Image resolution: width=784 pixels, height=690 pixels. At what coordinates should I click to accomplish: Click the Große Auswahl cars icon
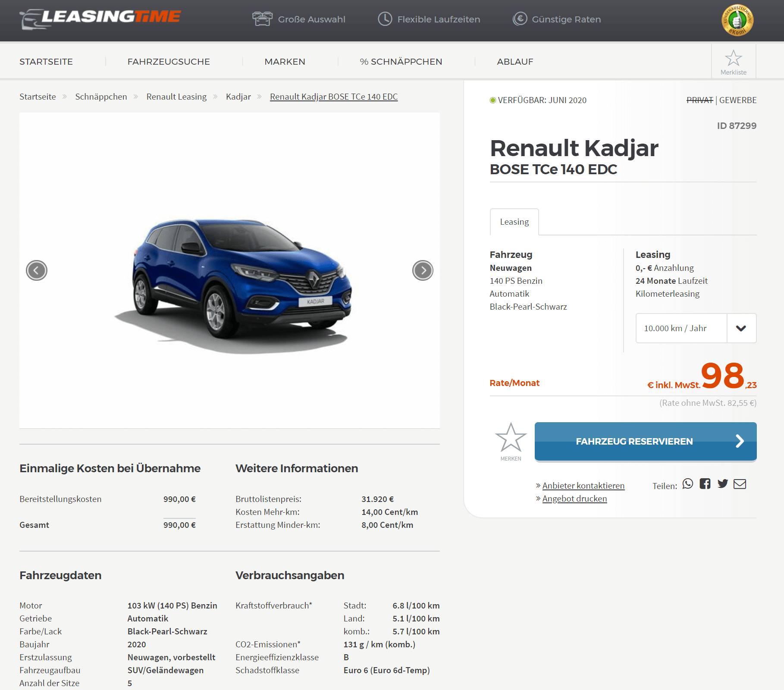262,19
